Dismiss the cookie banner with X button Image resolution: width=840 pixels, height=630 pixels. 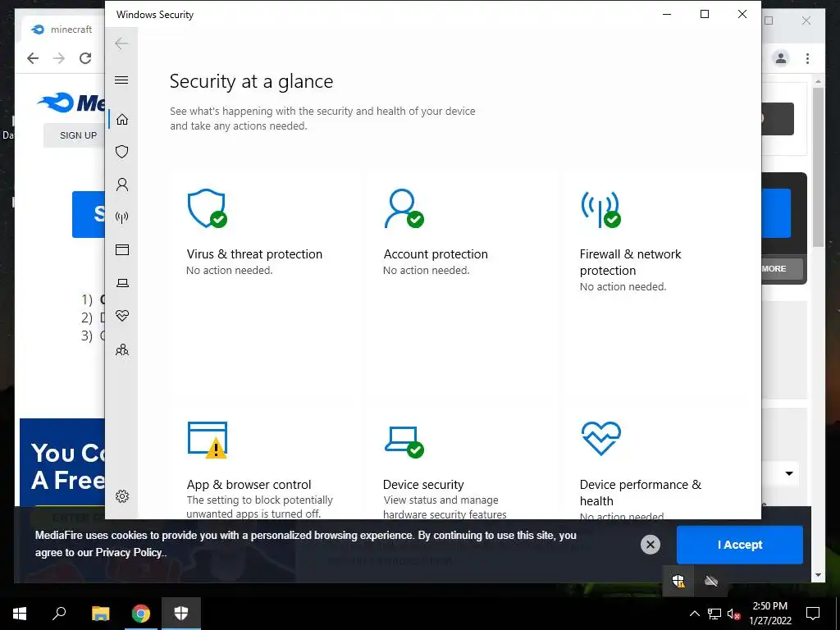tap(651, 545)
